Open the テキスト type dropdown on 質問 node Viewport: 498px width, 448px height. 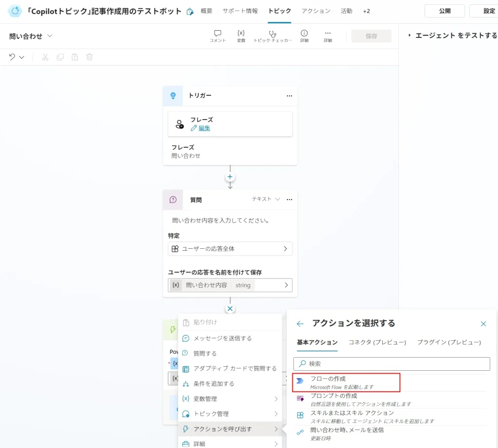266,199
